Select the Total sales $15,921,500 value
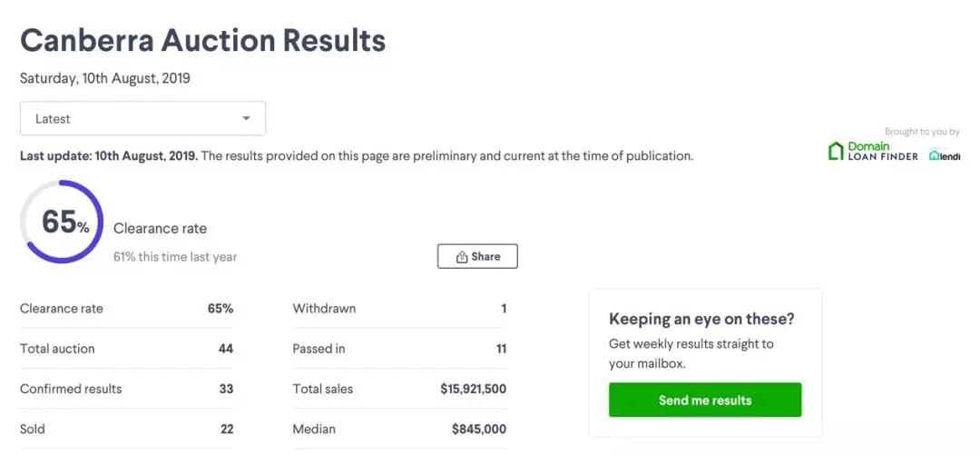Viewport: 980px width, 455px height. point(473,389)
